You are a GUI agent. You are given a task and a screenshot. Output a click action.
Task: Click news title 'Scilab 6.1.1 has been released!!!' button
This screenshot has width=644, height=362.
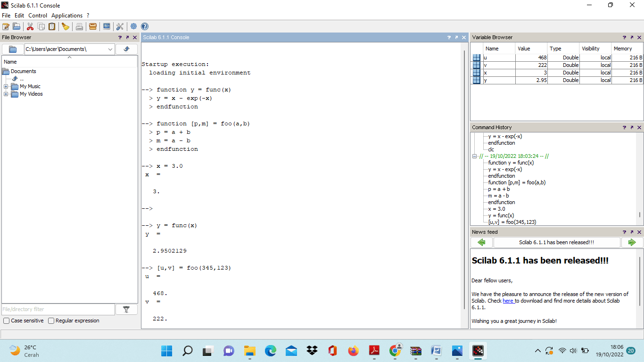pos(557,242)
